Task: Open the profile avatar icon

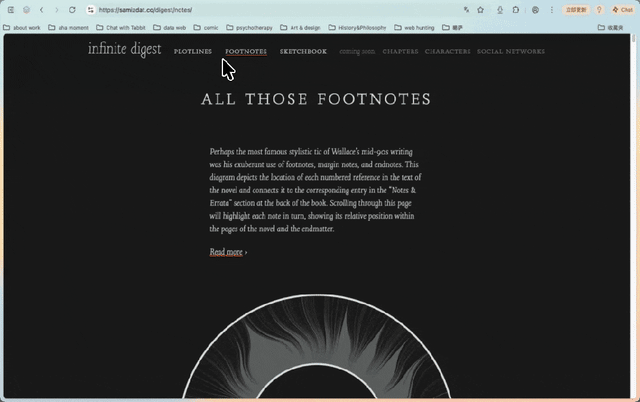Action: coord(536,10)
